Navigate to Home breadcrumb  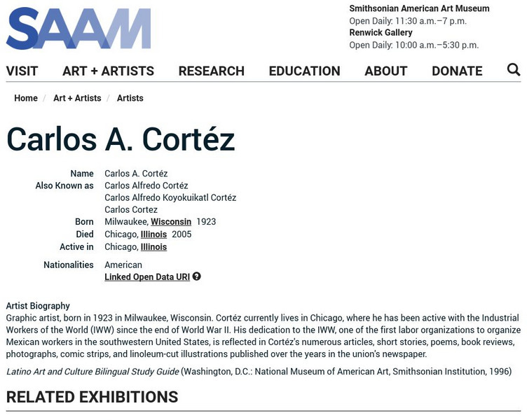pos(26,98)
